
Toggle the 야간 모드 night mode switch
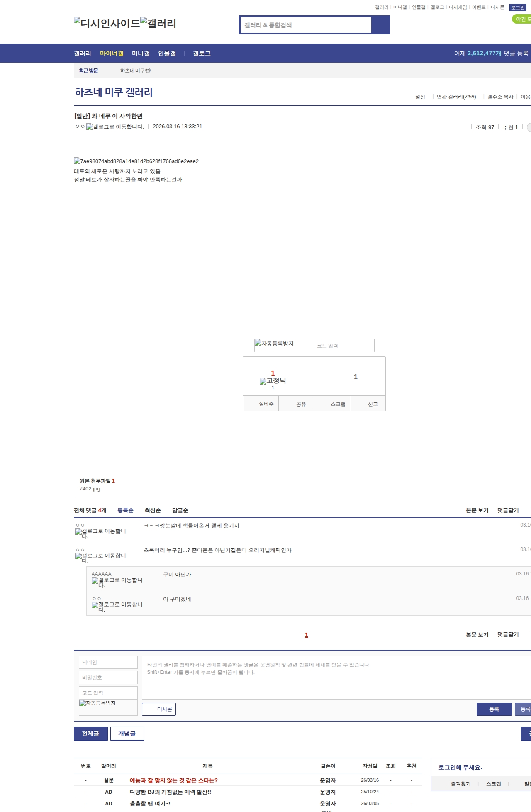pyautogui.click(x=521, y=19)
